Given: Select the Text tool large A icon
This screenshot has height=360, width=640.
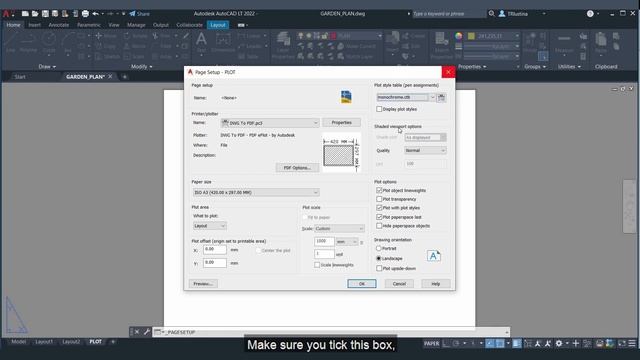Looking at the screenshot, I should 201,40.
